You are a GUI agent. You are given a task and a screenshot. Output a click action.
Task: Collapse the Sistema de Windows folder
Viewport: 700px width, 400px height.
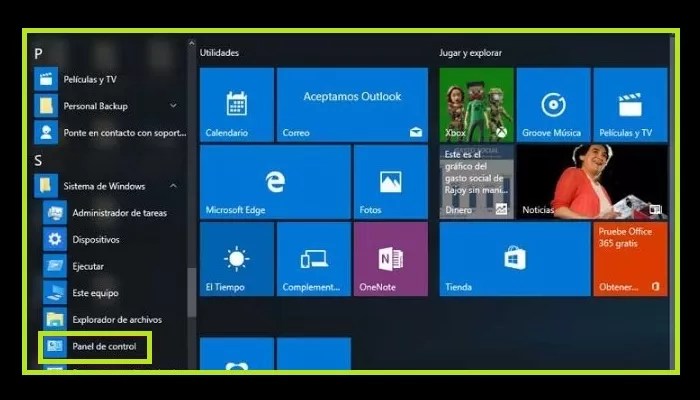[173, 186]
